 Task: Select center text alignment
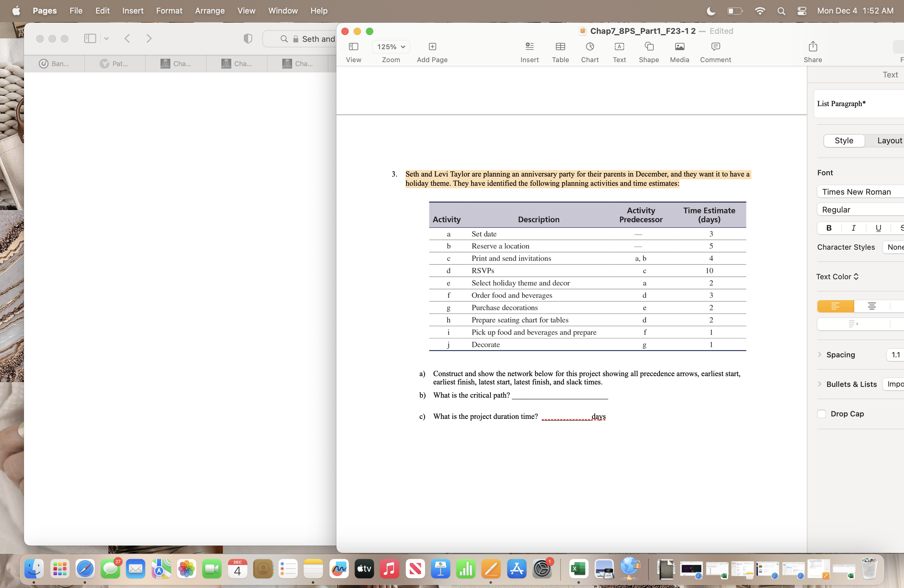pos(872,306)
